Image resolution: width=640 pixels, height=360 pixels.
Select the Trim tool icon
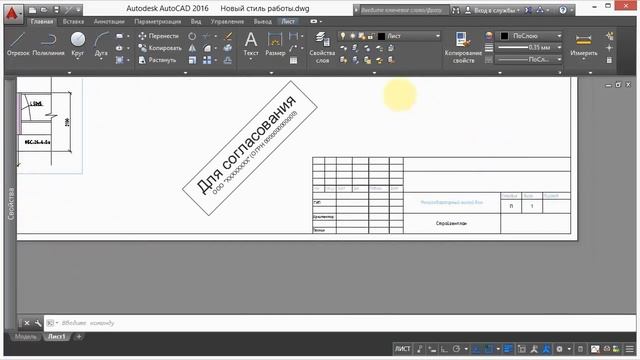tap(207, 36)
